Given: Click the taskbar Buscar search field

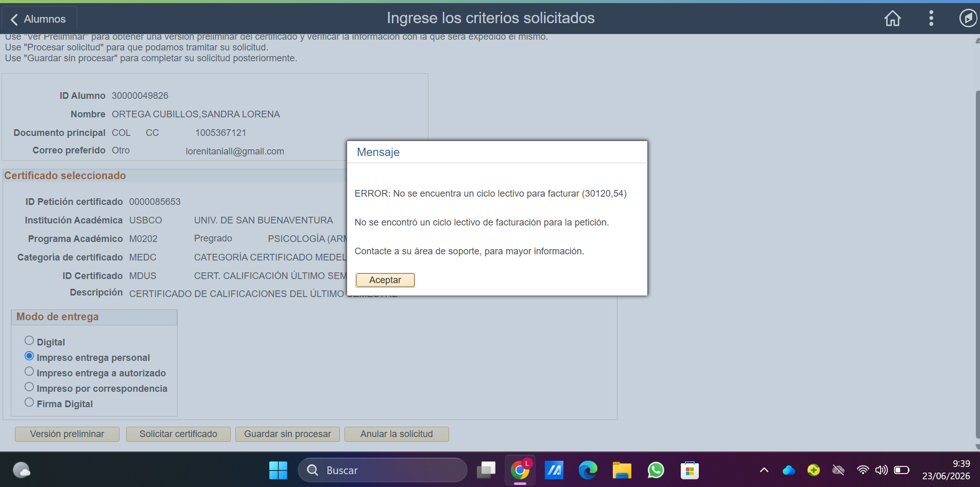Looking at the screenshot, I should click(x=382, y=470).
